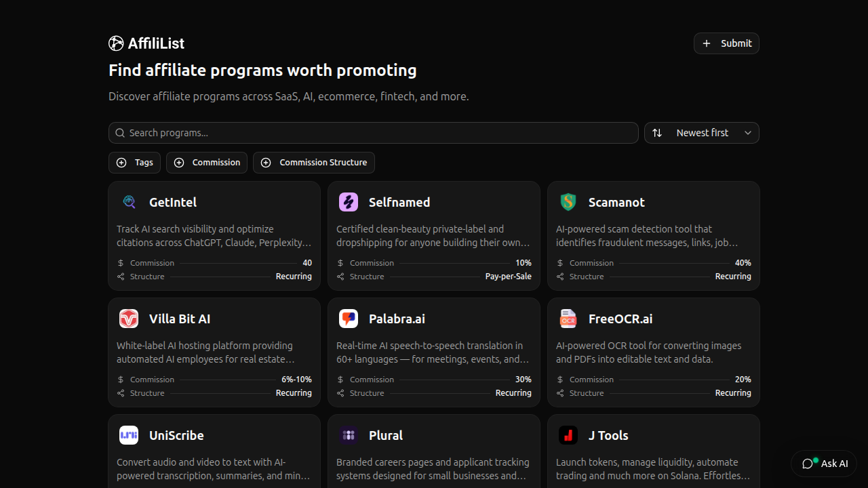Open the FreeOCR.ai title

click(x=620, y=319)
